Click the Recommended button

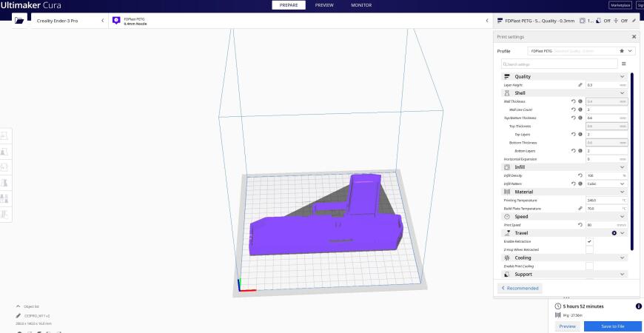(x=520, y=289)
